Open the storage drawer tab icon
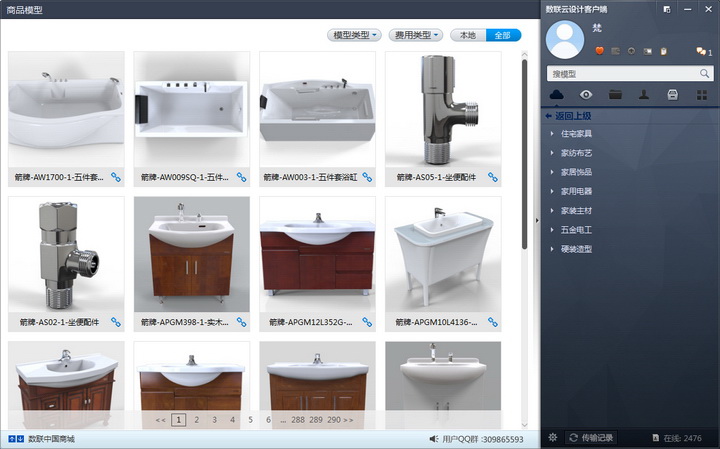The image size is (720, 449). (x=672, y=95)
